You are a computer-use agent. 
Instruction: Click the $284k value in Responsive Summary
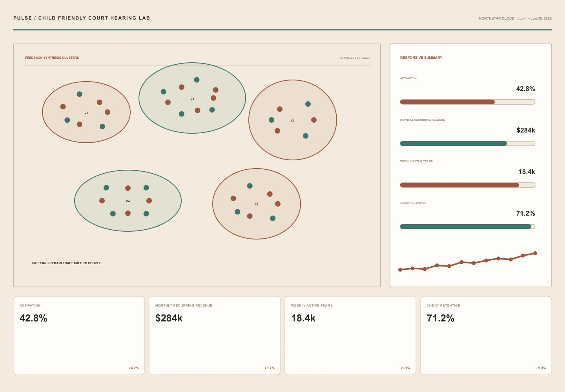click(x=526, y=131)
